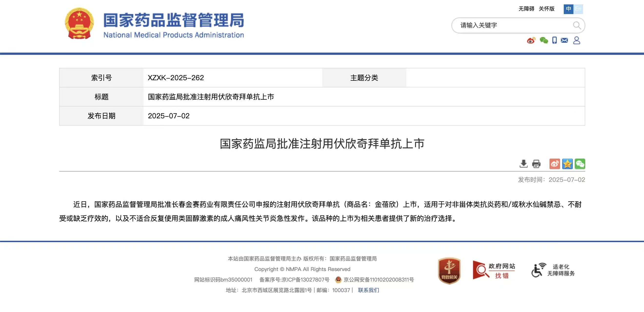Focus the 请输入关键字 search field
Screen dimensions: 644x312
pos(518,25)
